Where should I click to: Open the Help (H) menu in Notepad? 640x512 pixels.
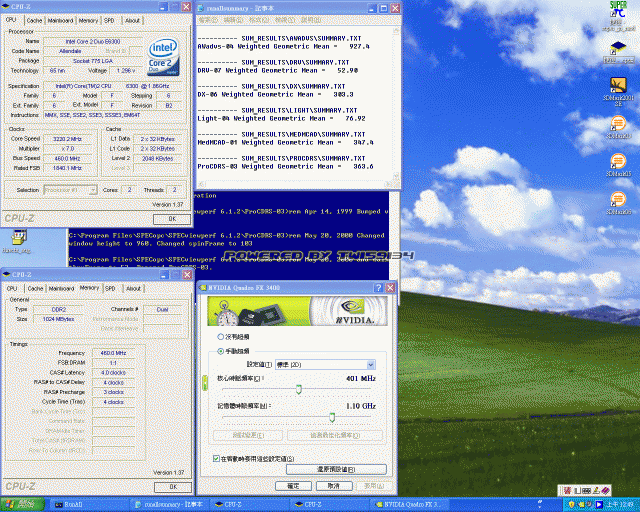311,20
